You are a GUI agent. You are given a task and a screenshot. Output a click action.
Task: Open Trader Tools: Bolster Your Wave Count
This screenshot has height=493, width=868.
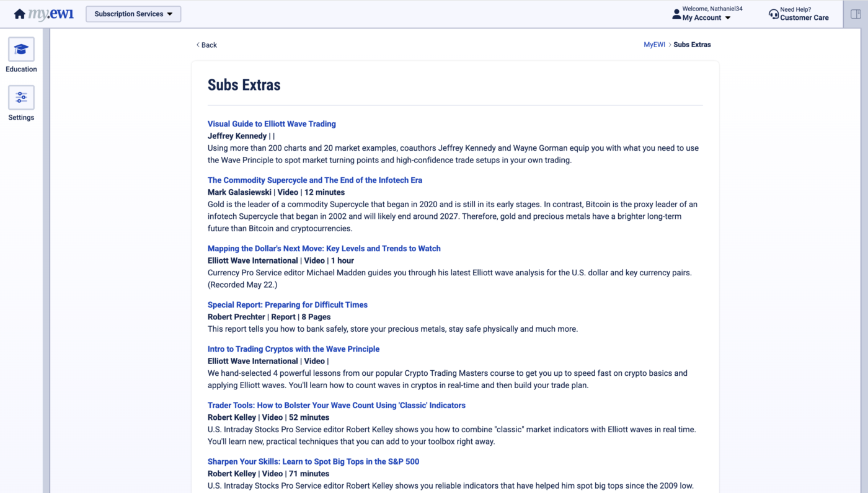pyautogui.click(x=337, y=406)
